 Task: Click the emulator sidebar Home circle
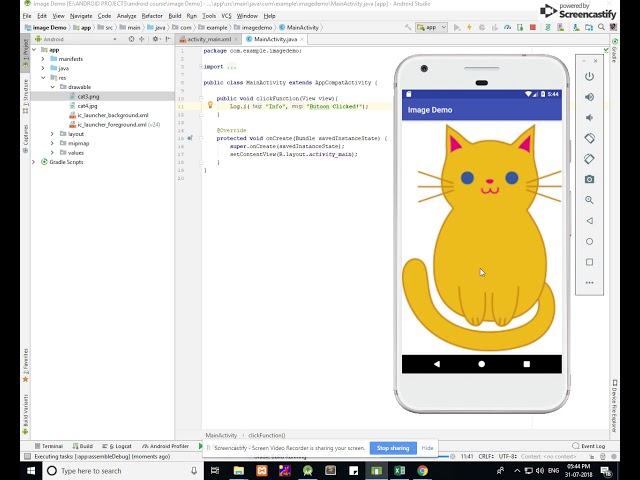[x=589, y=241]
